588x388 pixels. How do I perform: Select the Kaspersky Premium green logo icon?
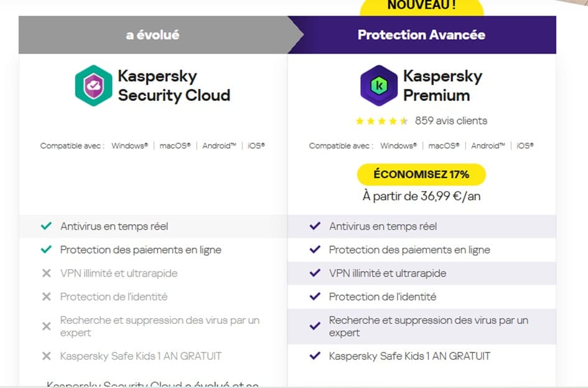tap(378, 87)
